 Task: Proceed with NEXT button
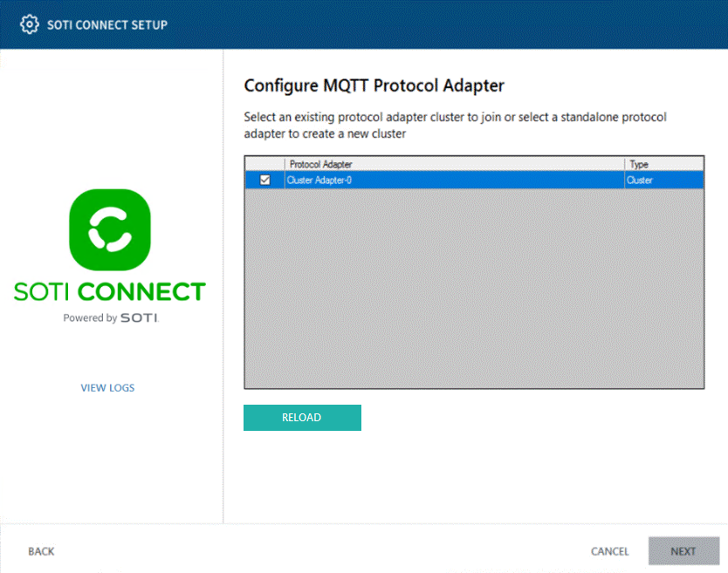coord(683,551)
